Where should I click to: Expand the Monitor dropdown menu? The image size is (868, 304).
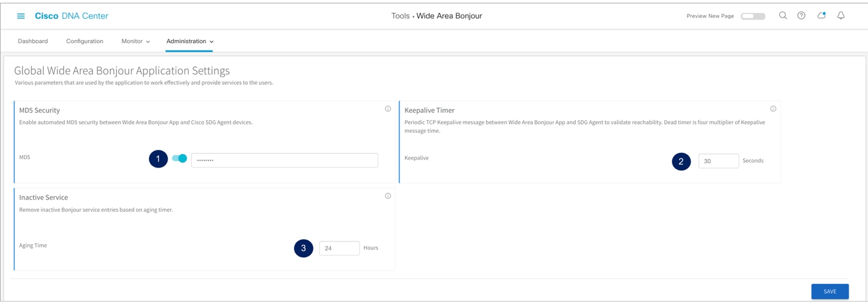(x=135, y=41)
